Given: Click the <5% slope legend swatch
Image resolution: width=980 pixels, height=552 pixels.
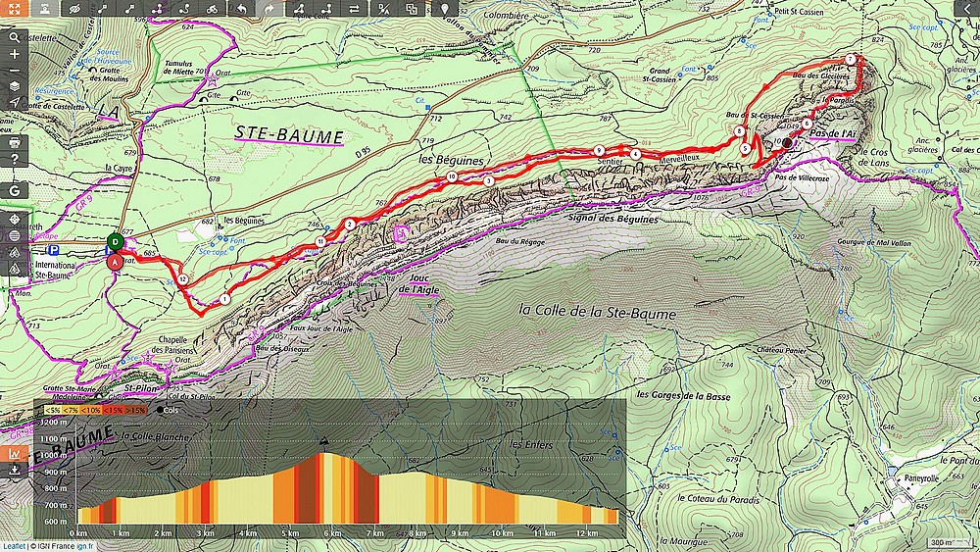Looking at the screenshot, I should 51,410.
